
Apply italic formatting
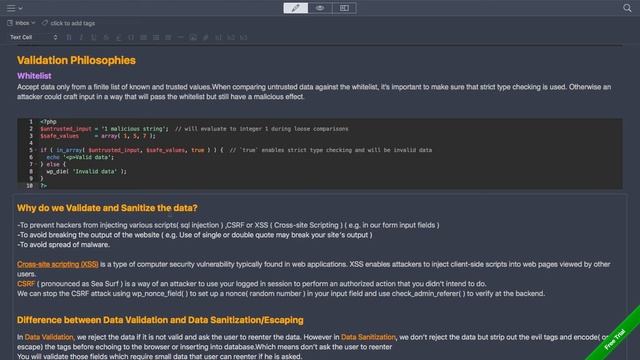[81, 38]
